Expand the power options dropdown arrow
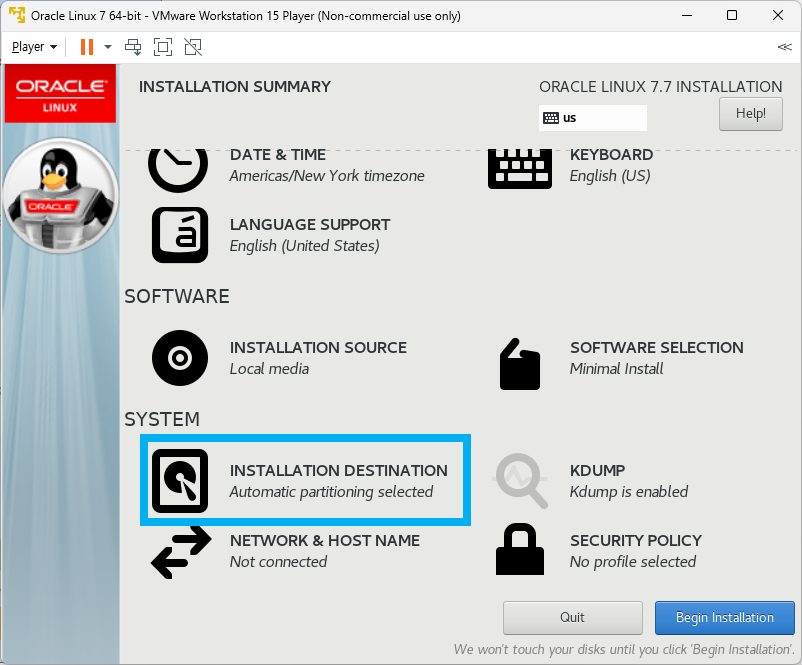 click(108, 47)
